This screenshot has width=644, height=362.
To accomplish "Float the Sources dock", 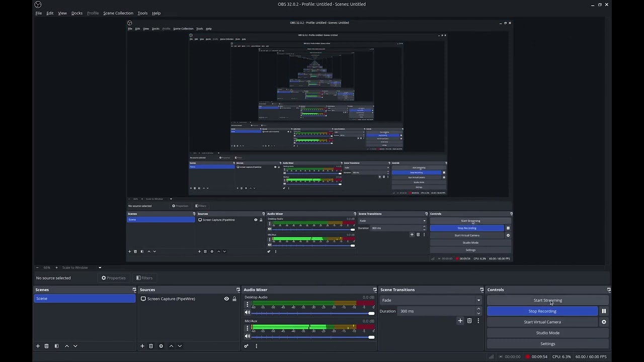I will (x=238, y=290).
